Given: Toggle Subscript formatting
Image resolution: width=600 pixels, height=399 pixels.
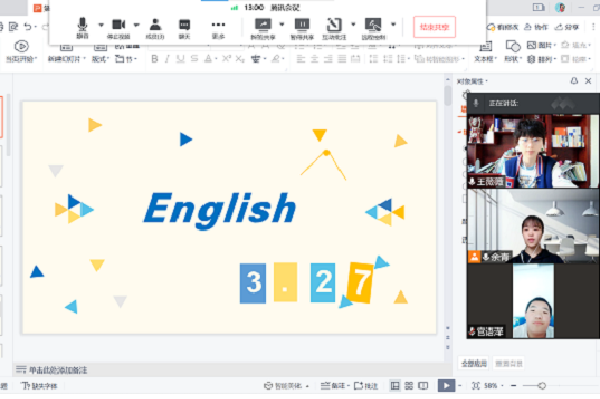Looking at the screenshot, I should coord(240,59).
